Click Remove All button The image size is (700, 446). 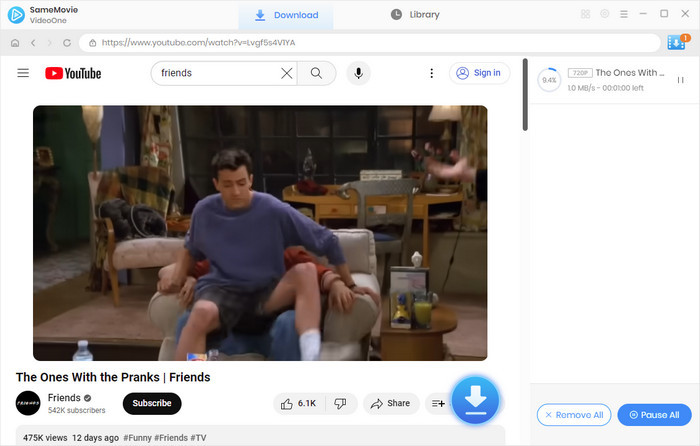pyautogui.click(x=574, y=415)
